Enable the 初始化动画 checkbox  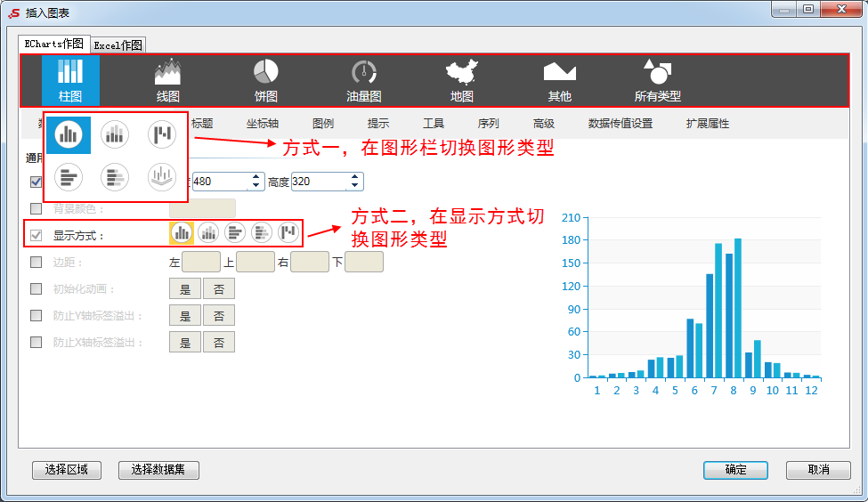tap(36, 289)
